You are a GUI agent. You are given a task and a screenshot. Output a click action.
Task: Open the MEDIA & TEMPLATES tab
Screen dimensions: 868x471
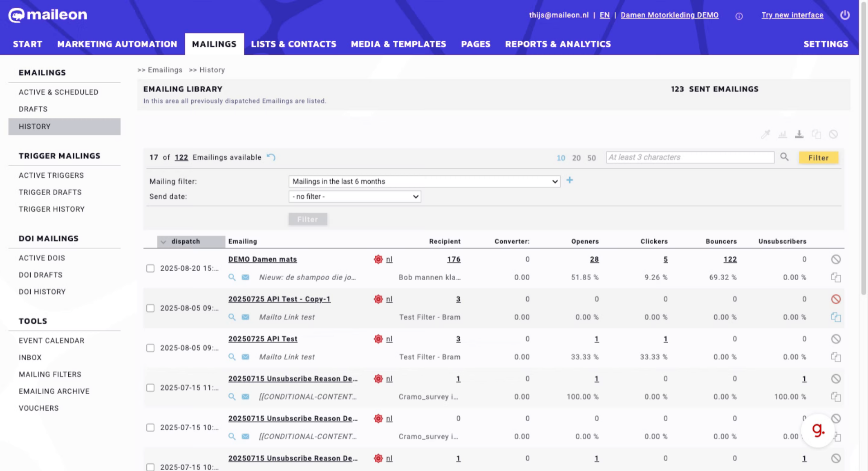pyautogui.click(x=398, y=44)
